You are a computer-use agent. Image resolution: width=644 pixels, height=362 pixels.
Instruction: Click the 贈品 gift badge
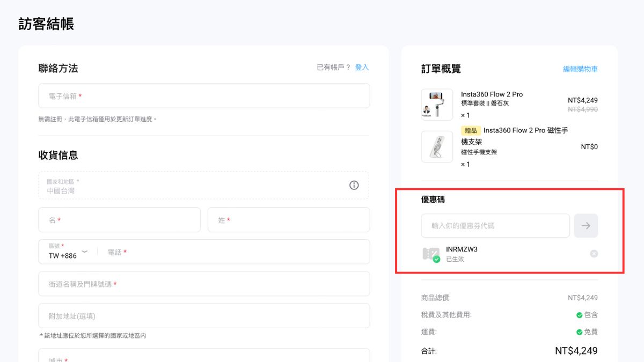(x=471, y=131)
